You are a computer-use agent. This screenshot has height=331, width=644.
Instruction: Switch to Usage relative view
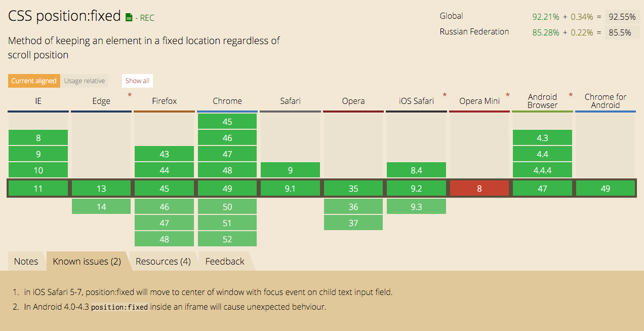(x=85, y=81)
